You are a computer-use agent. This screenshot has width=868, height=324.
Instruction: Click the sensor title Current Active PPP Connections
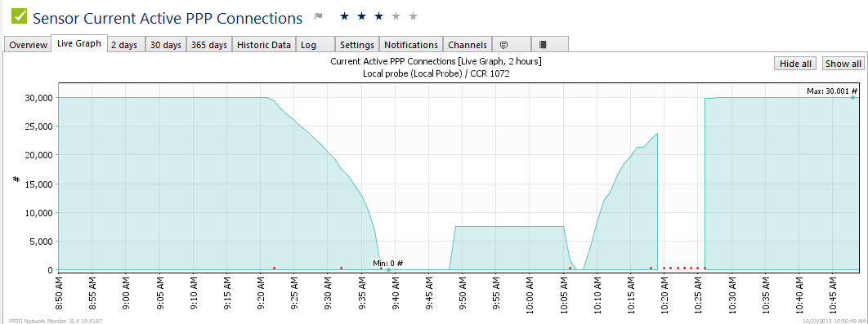click(x=168, y=18)
